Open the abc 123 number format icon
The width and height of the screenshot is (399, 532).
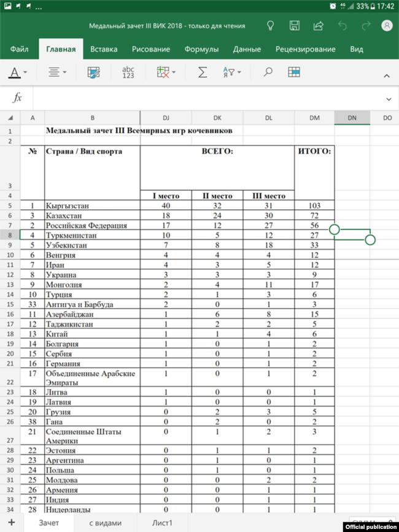(x=128, y=72)
